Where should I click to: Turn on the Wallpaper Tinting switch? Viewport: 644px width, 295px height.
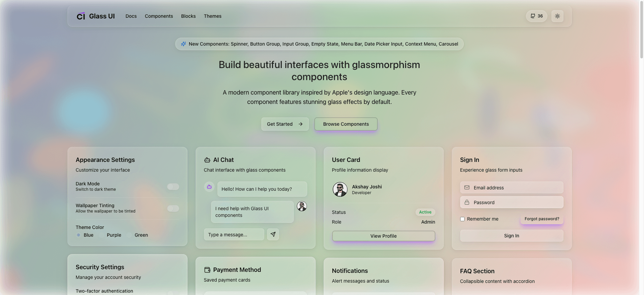173,209
